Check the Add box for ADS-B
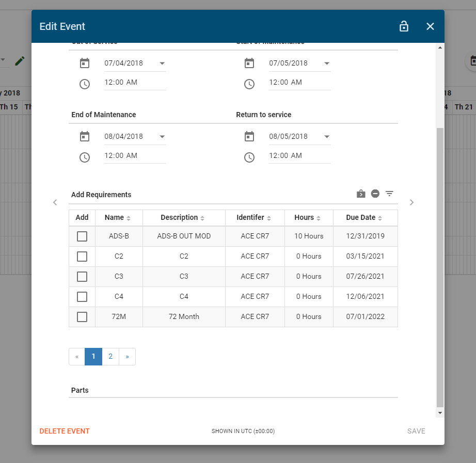The image size is (476, 463). 82,236
